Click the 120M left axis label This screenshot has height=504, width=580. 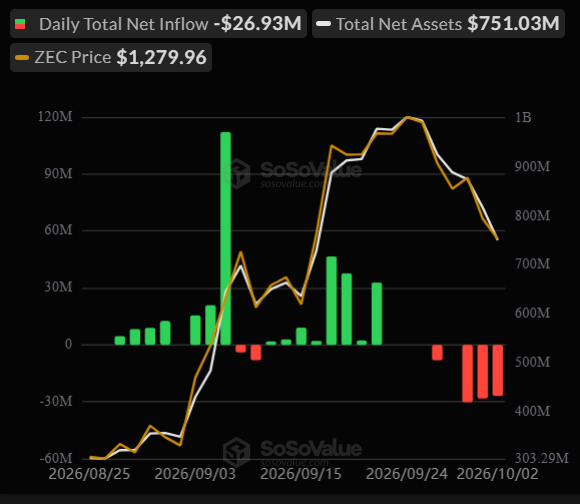click(55, 117)
